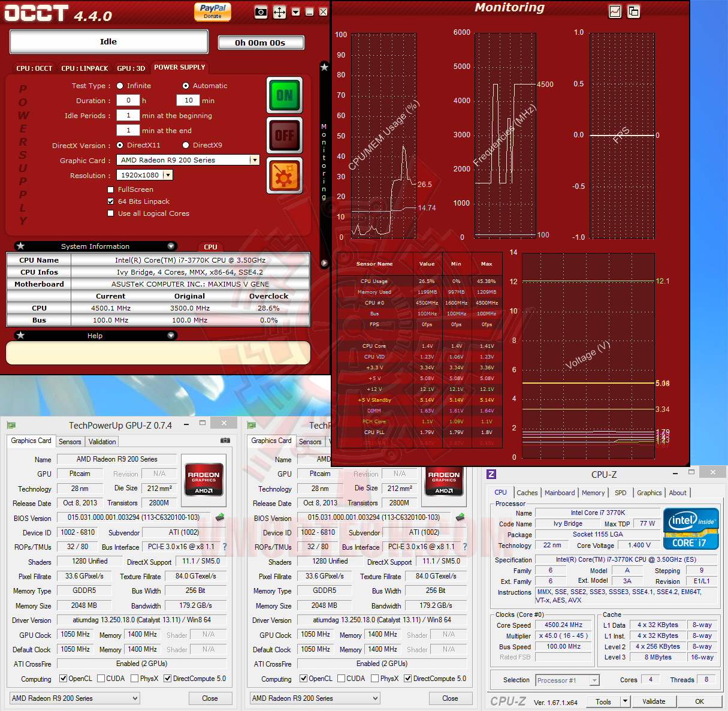
Task: Collapse the Help section
Action: tap(171, 335)
